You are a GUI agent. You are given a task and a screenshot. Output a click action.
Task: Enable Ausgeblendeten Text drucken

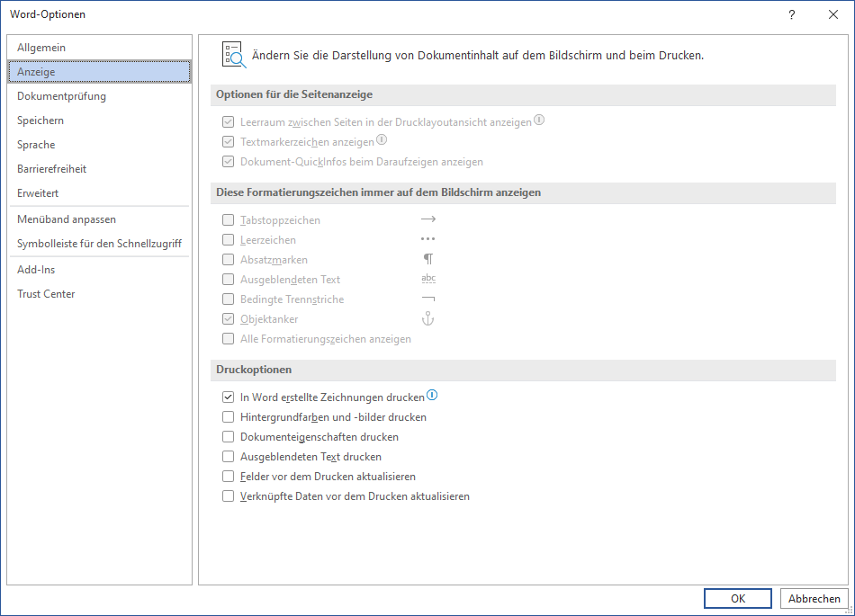pos(228,457)
